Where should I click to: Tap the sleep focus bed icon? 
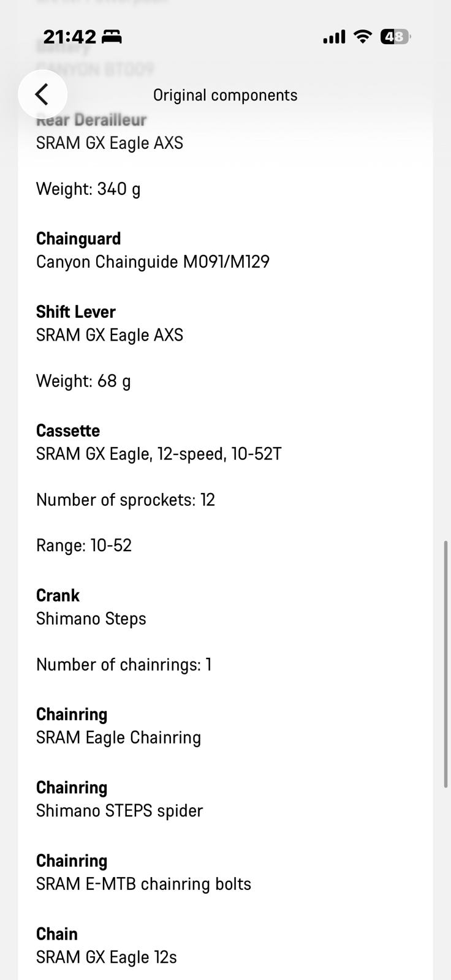(x=112, y=37)
